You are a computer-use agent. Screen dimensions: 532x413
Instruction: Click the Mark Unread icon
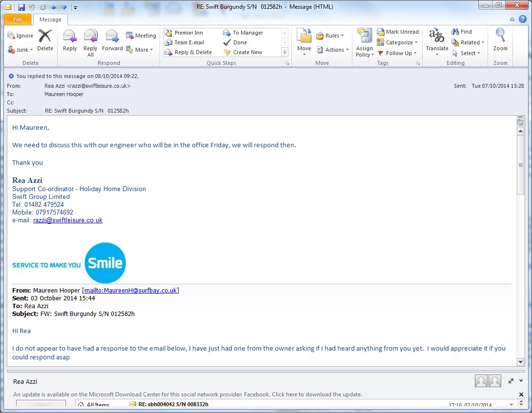point(397,32)
